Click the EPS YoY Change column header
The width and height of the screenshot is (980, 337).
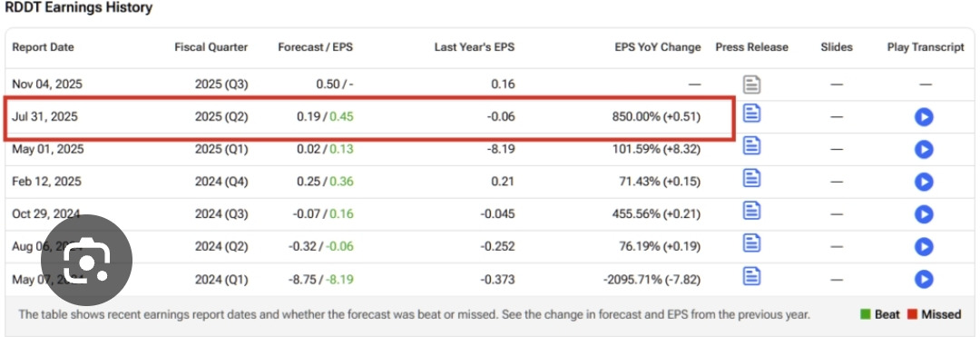[658, 47]
